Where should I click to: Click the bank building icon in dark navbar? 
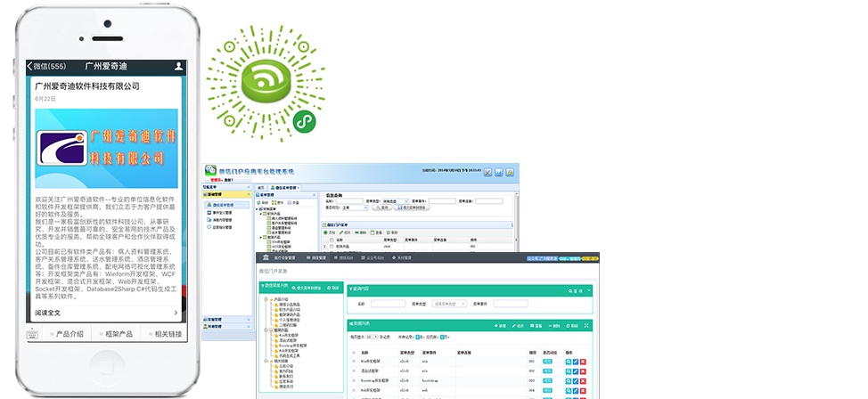pyautogui.click(x=266, y=257)
